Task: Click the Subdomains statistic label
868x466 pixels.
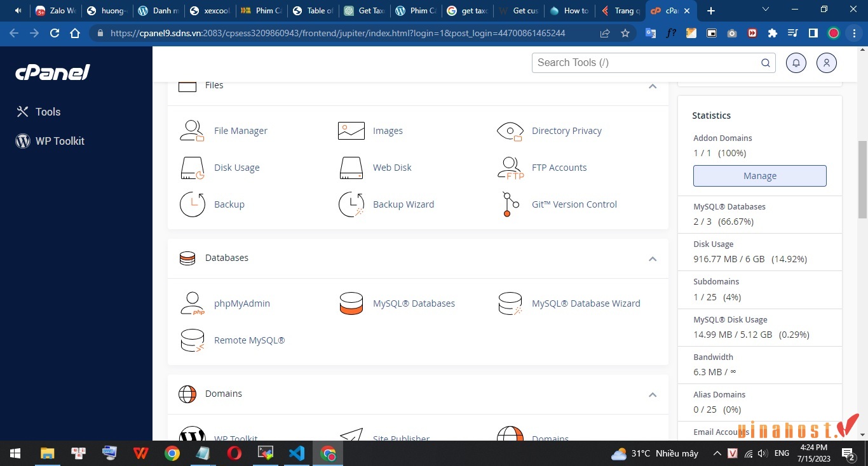Action: tap(716, 282)
